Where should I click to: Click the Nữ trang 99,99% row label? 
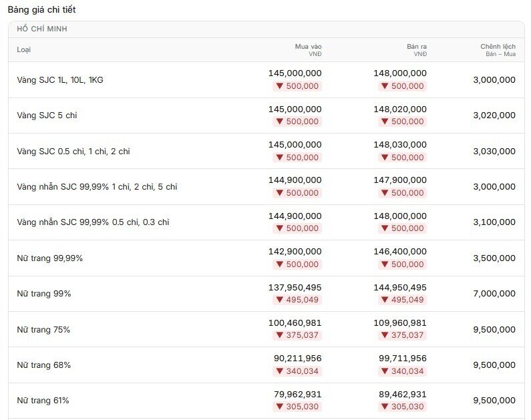(x=50, y=258)
